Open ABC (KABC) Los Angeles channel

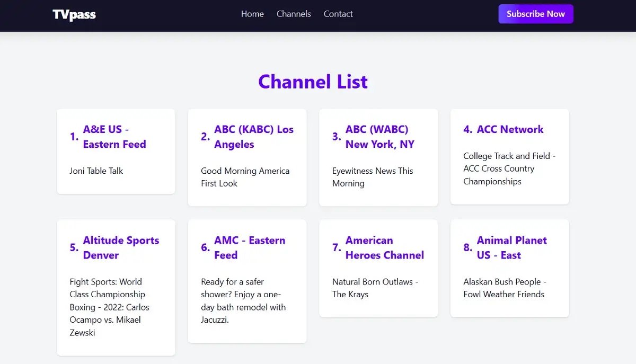[x=253, y=137]
